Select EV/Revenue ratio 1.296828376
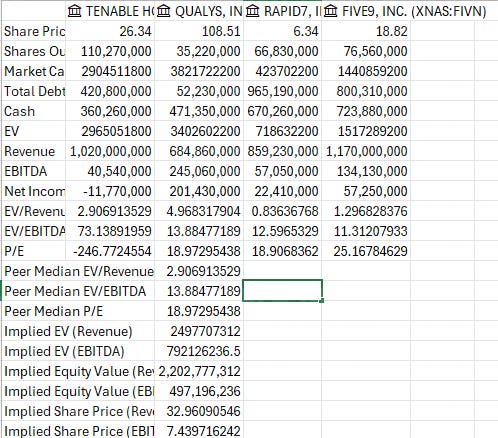Screen dimensions: 498x438 (371, 211)
